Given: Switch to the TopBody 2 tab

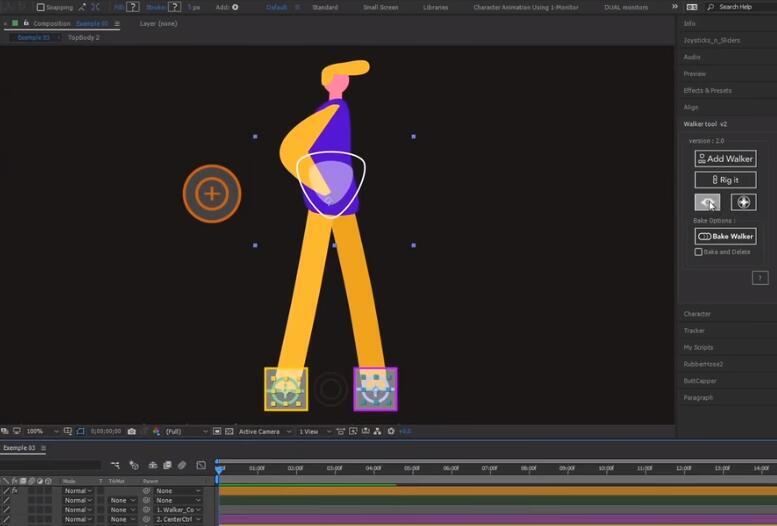Looking at the screenshot, I should pos(84,37).
